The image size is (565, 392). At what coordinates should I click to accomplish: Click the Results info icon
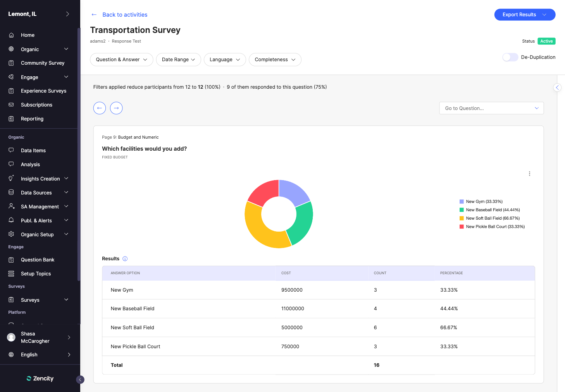click(x=125, y=259)
